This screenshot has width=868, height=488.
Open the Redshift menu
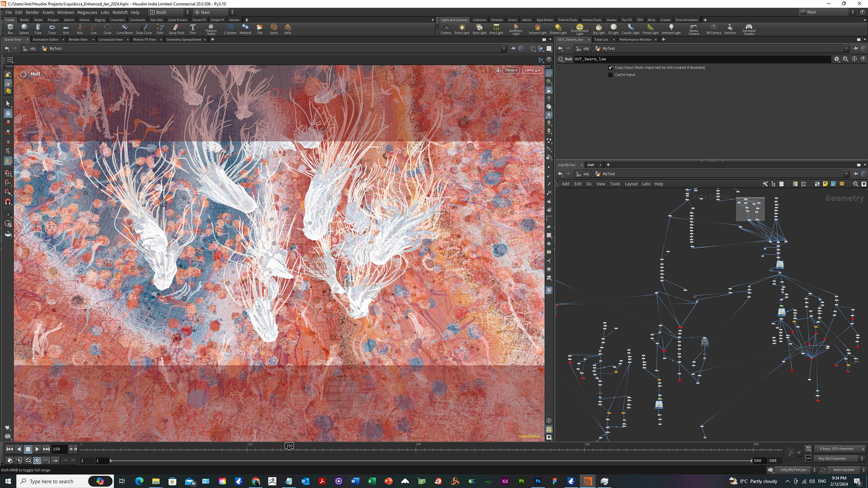tap(120, 12)
